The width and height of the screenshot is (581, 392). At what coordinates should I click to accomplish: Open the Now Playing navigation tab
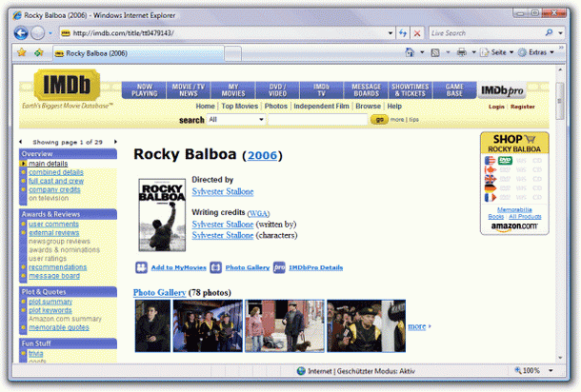(x=145, y=90)
